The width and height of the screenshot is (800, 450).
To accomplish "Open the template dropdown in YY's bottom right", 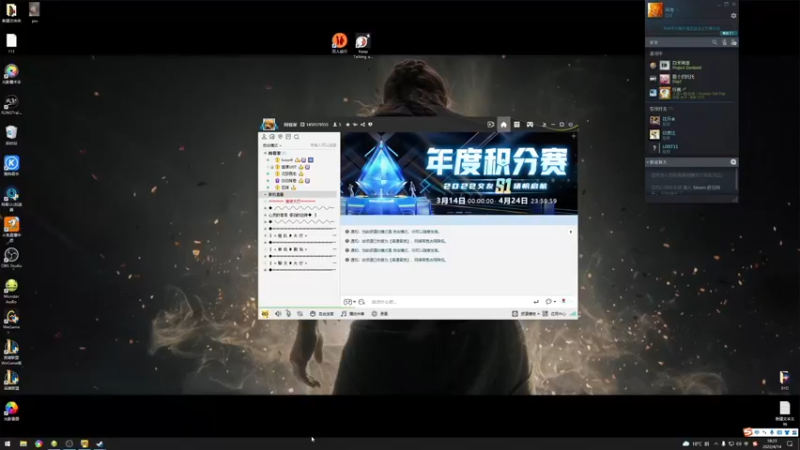I will 526,314.
